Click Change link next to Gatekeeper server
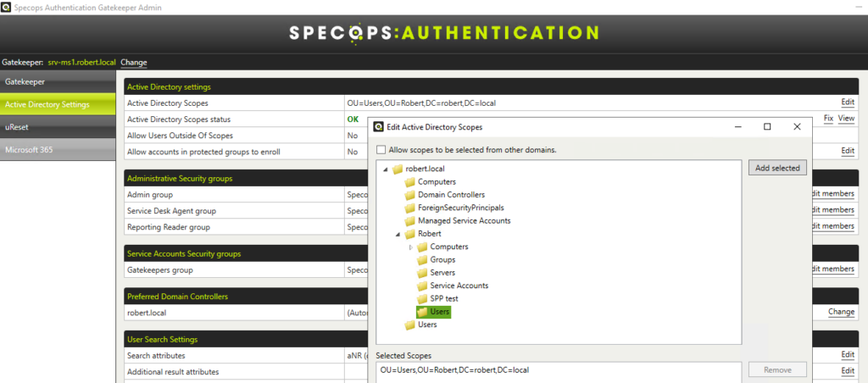868x383 pixels. click(133, 63)
